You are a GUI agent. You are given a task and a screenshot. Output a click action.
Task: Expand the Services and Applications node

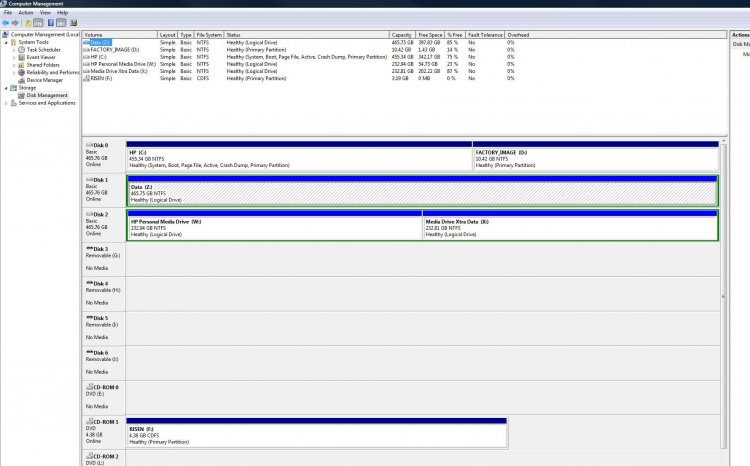[8, 103]
